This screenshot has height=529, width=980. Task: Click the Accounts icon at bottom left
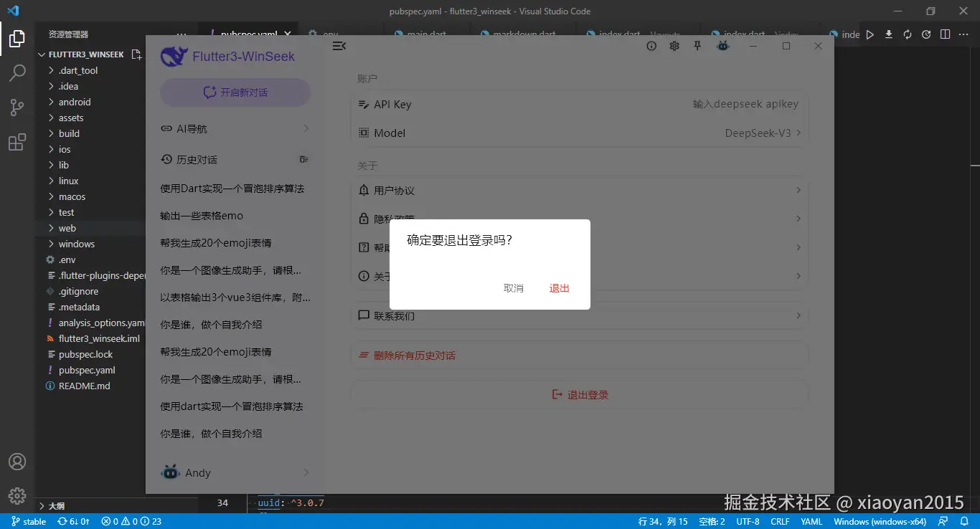(18, 462)
